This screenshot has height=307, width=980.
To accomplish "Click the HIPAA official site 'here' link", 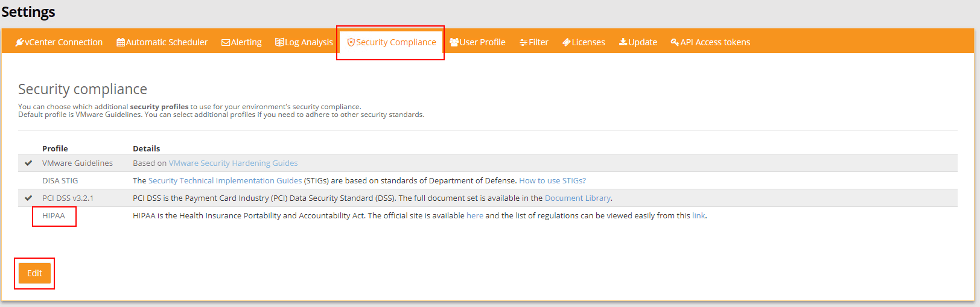I will [475, 216].
